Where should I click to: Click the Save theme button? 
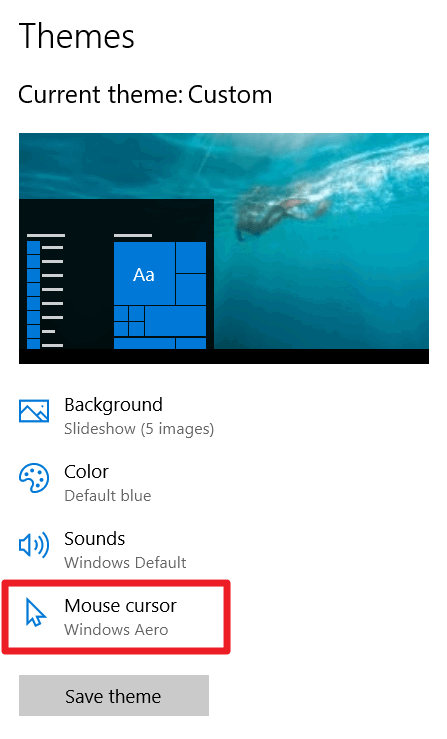pos(114,696)
